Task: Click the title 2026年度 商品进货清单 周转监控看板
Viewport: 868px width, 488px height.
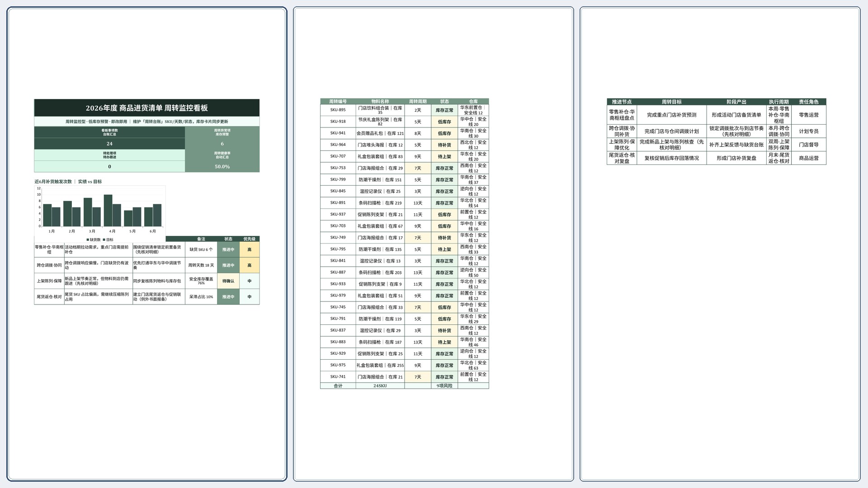Action: (x=147, y=108)
